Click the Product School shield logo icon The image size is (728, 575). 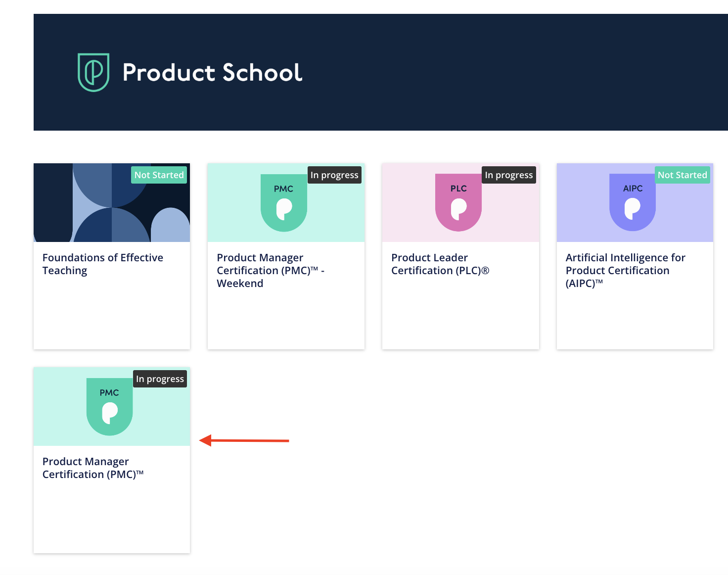[93, 72]
